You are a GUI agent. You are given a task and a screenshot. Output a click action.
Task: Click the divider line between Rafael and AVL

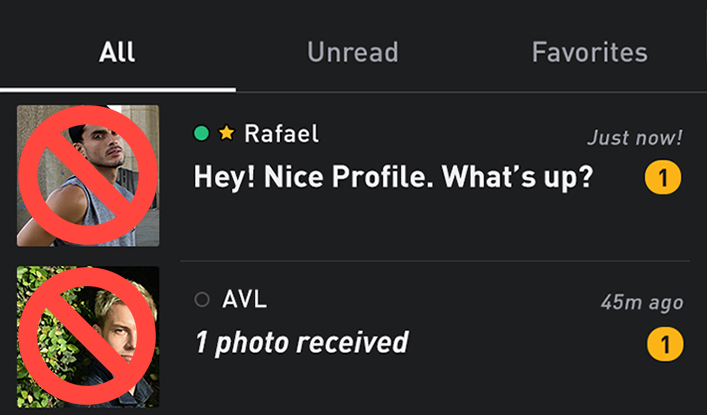coord(434,261)
